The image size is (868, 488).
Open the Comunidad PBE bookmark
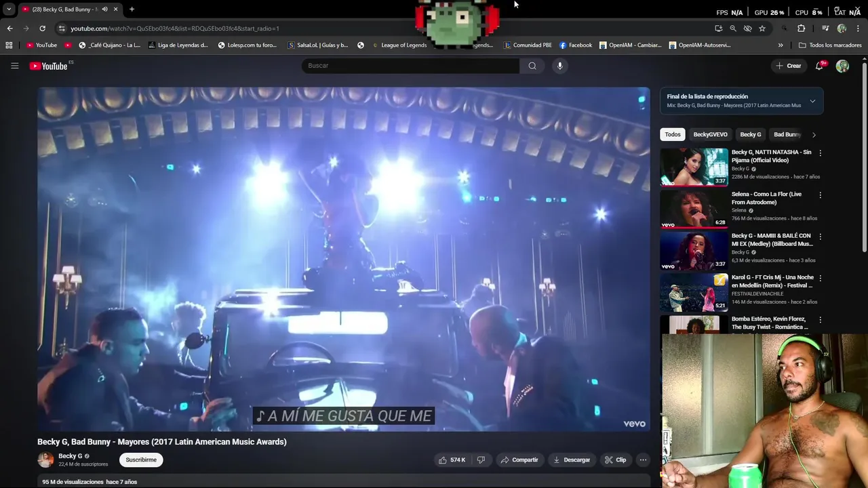[x=528, y=45]
